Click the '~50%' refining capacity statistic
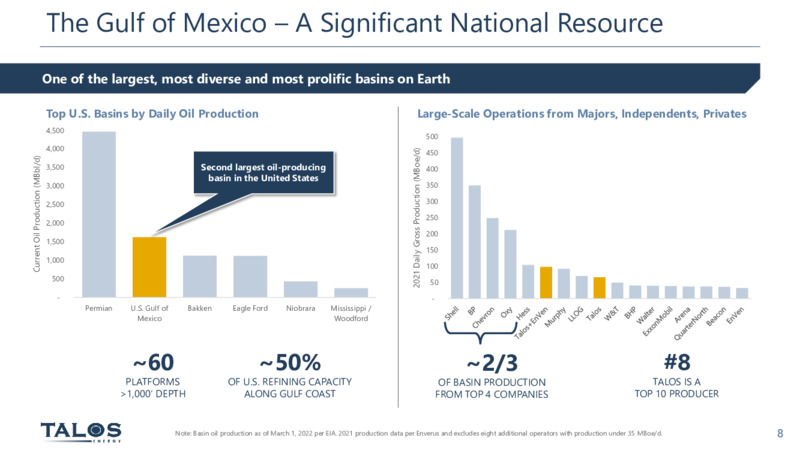 (x=290, y=362)
